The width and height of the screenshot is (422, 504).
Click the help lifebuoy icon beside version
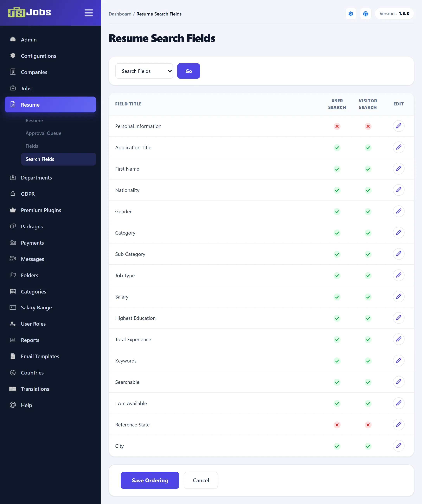point(365,14)
